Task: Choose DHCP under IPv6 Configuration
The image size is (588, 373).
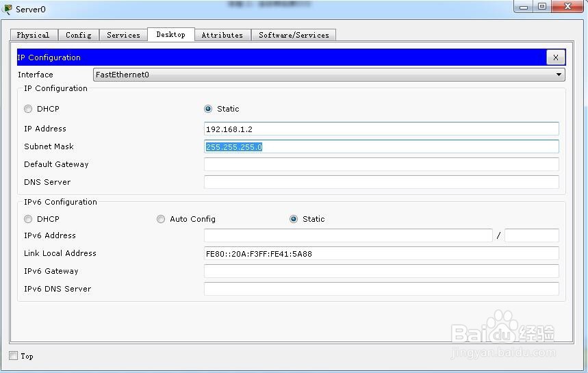Action: (x=28, y=219)
